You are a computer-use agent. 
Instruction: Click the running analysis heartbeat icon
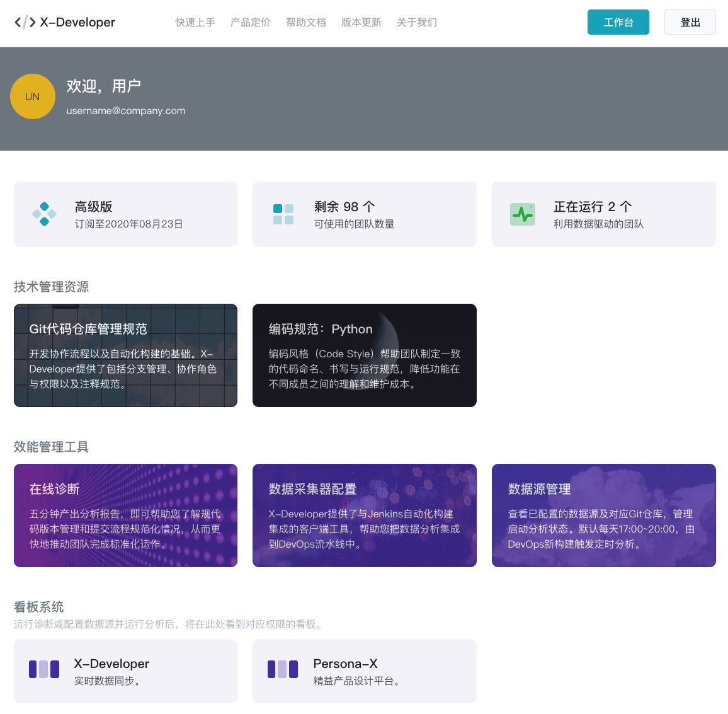click(x=522, y=214)
